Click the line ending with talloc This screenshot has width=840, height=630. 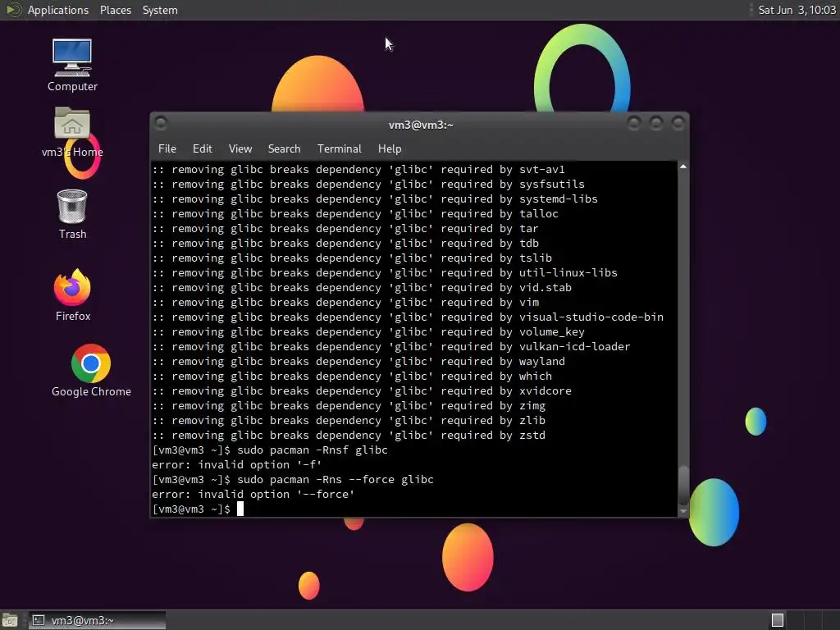(355, 213)
